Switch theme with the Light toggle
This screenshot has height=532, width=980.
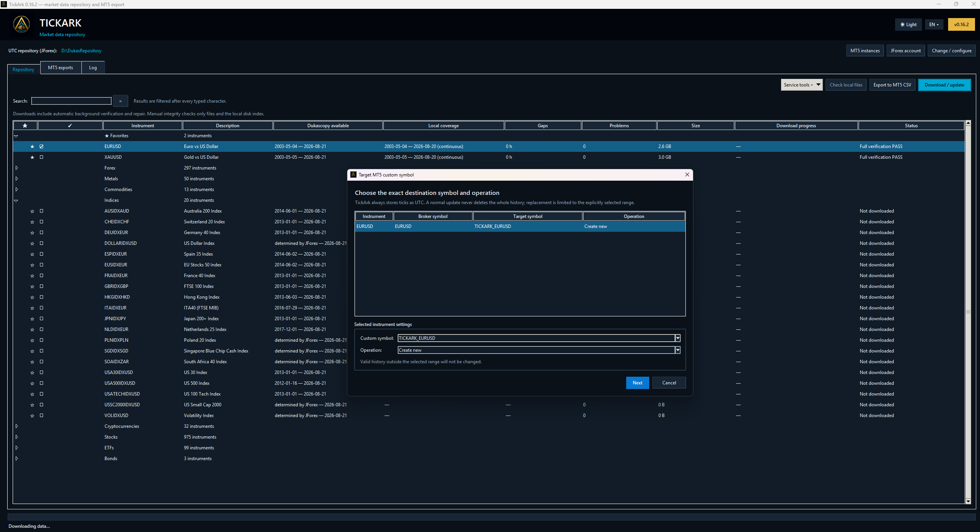click(908, 25)
